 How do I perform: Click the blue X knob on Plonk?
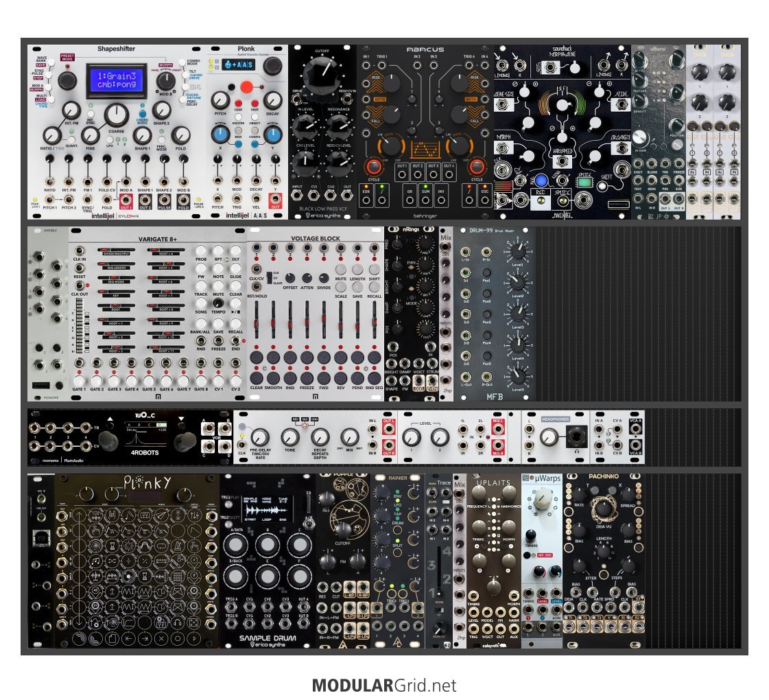220,135
